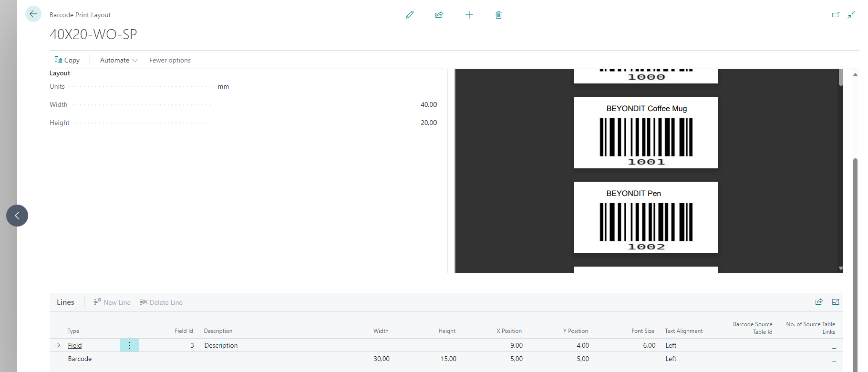The image size is (868, 372).
Task: Expand the left side panel chevron
Action: pyautogui.click(x=17, y=216)
